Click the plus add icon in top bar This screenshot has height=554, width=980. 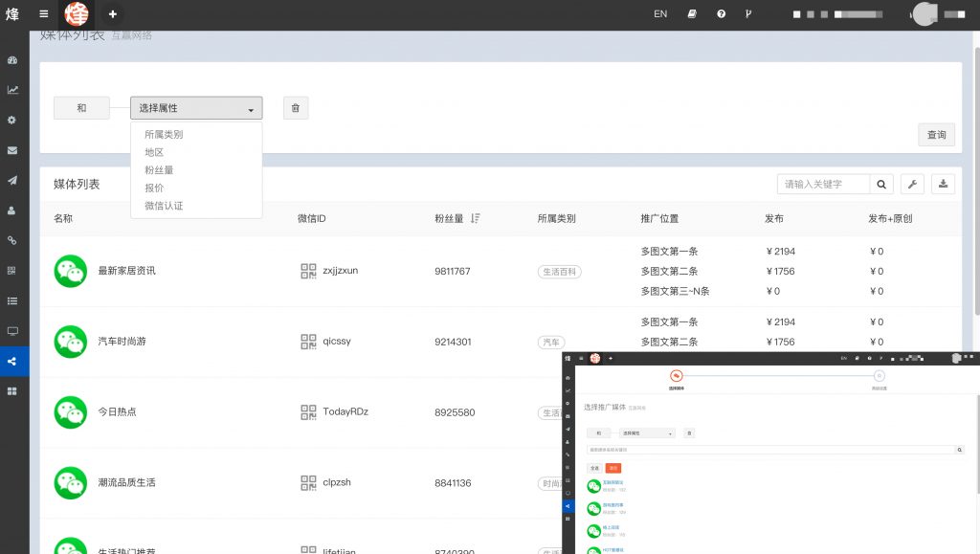[113, 13]
